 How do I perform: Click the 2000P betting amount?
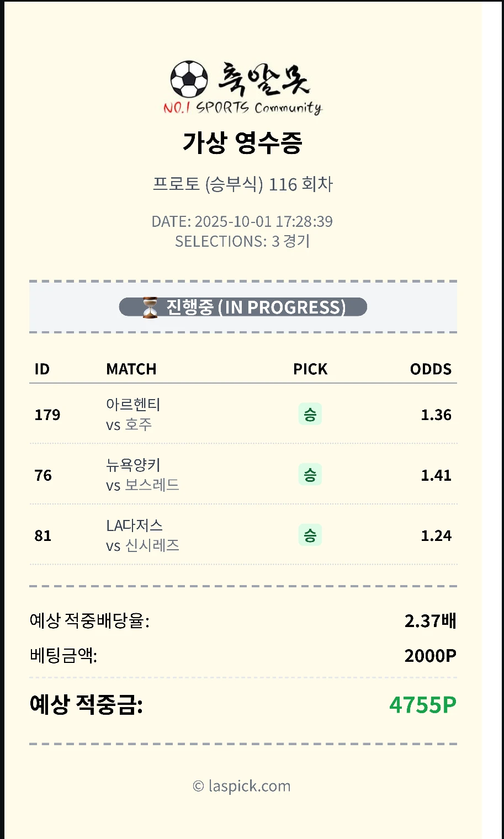pos(430,656)
